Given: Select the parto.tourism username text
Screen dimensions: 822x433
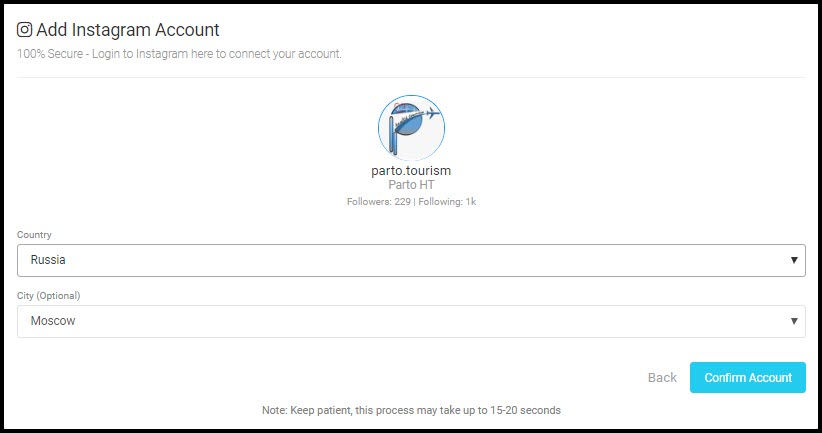Looking at the screenshot, I should coord(411,171).
